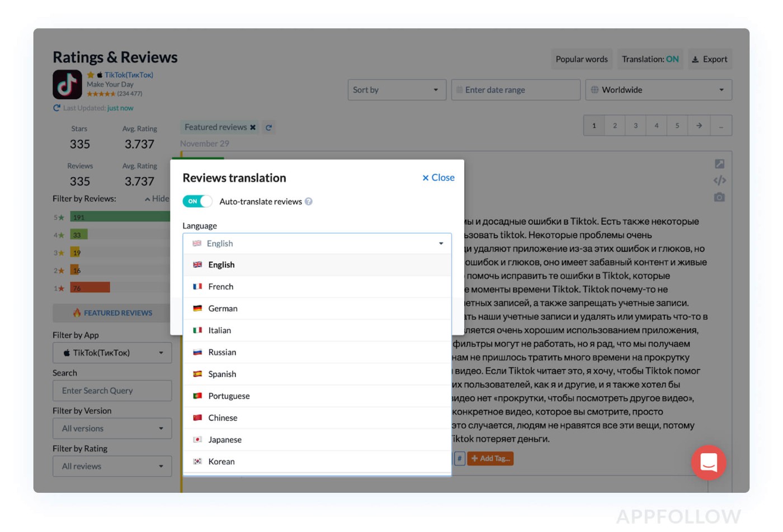The image size is (783, 532).
Task: Click the camera screenshot icon
Action: point(719,197)
